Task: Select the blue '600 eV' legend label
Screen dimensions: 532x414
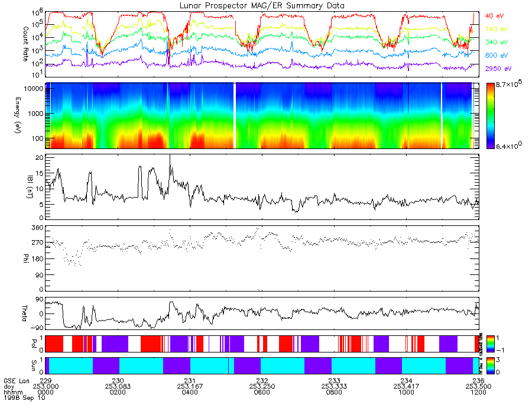Action: tap(496, 56)
